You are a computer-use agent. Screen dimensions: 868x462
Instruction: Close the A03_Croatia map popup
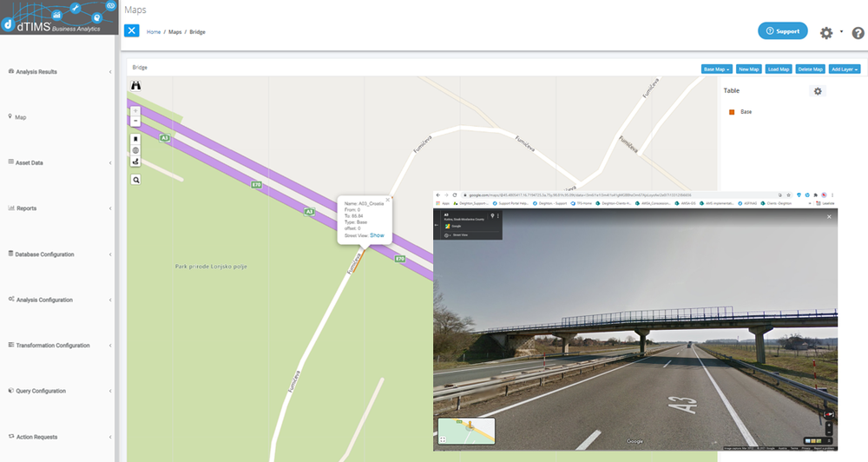(387, 200)
